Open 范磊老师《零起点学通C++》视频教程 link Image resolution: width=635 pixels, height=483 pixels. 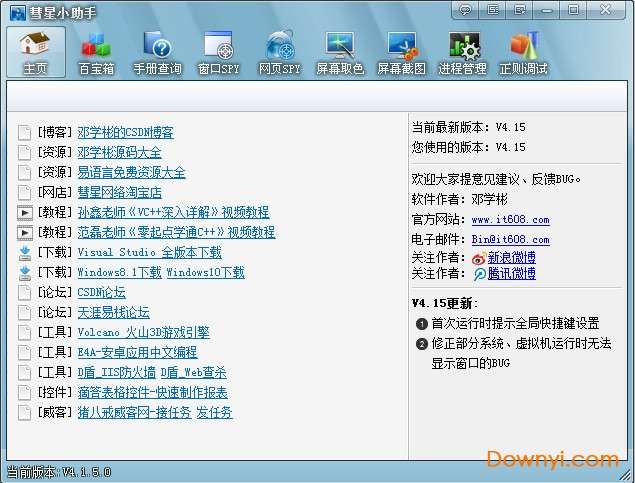[176, 232]
